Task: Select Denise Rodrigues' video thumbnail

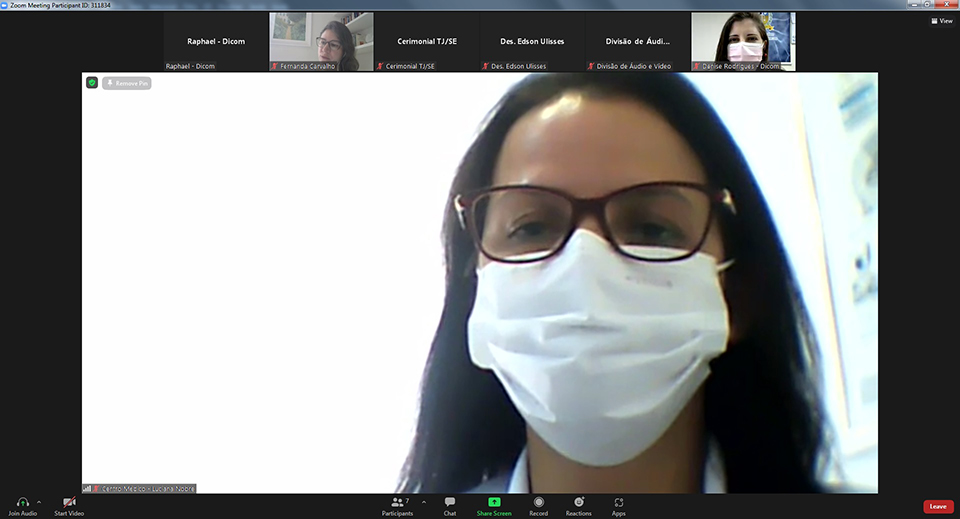Action: [x=743, y=41]
